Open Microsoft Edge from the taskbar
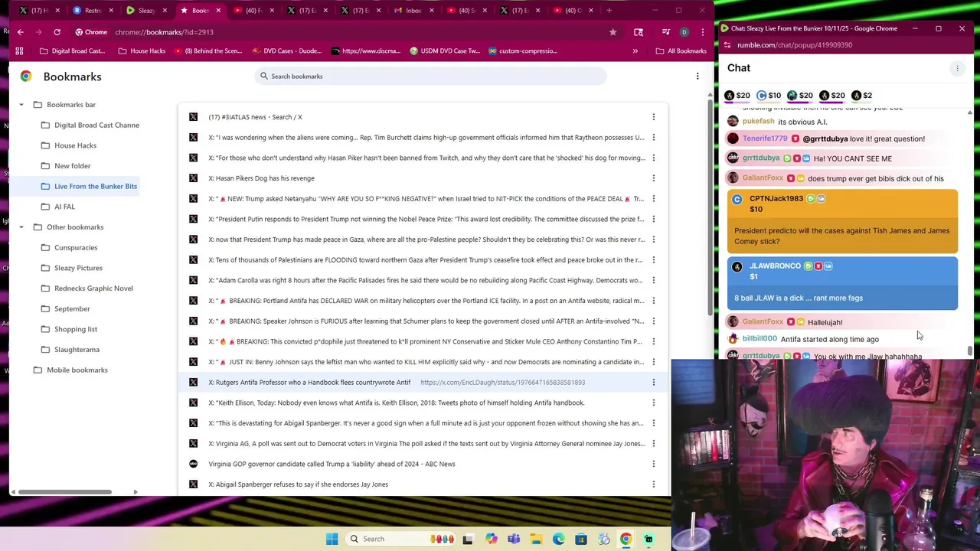 (x=558, y=539)
